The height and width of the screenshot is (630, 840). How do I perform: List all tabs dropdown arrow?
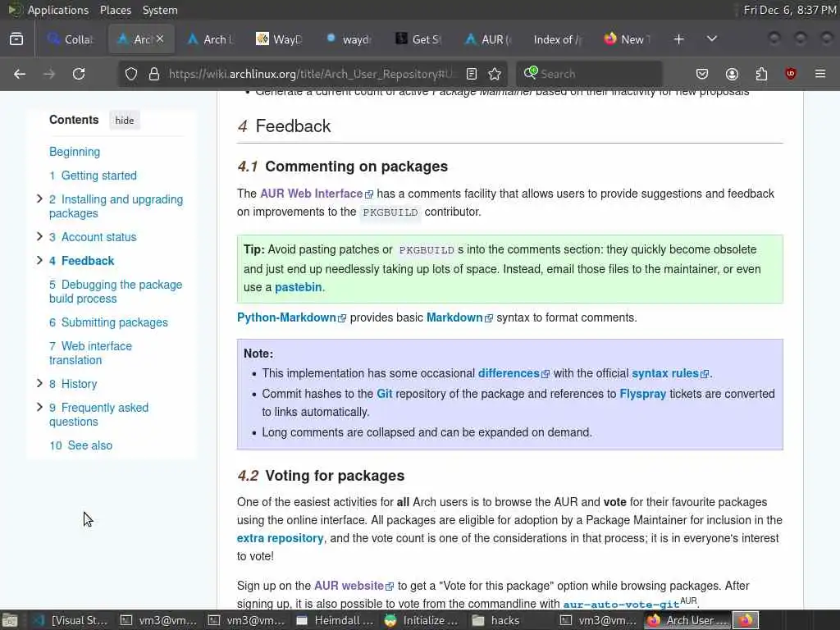tap(712, 39)
